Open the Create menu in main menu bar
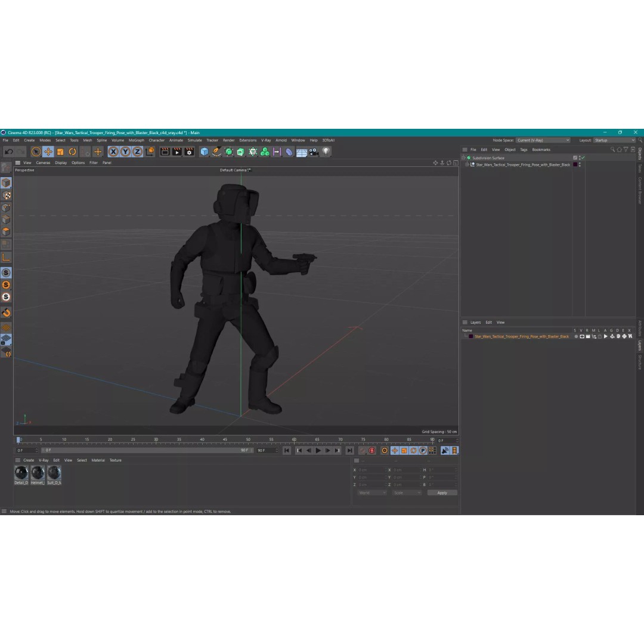 [29, 140]
